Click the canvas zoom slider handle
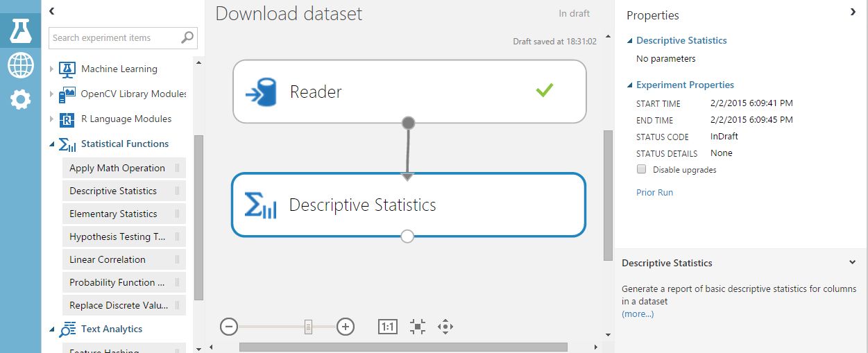The image size is (868, 353). tap(308, 327)
